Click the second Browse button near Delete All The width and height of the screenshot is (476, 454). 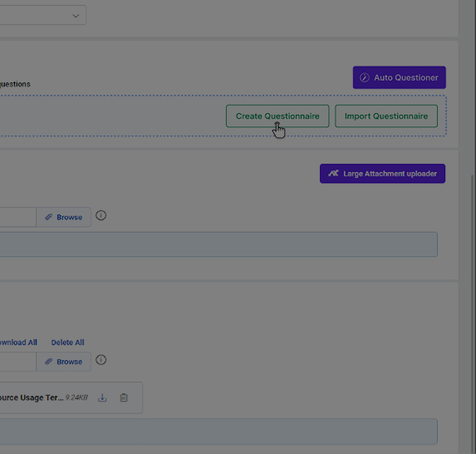point(63,362)
